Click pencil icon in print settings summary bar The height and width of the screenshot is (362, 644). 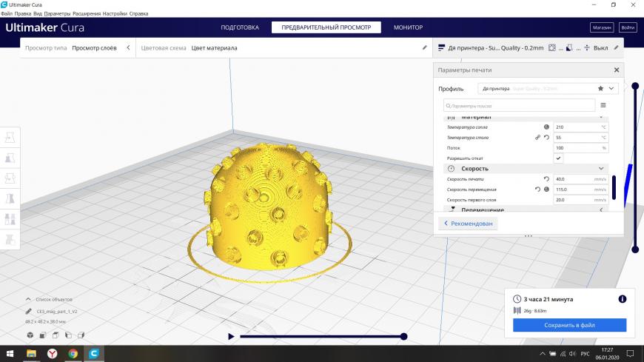pos(616,47)
